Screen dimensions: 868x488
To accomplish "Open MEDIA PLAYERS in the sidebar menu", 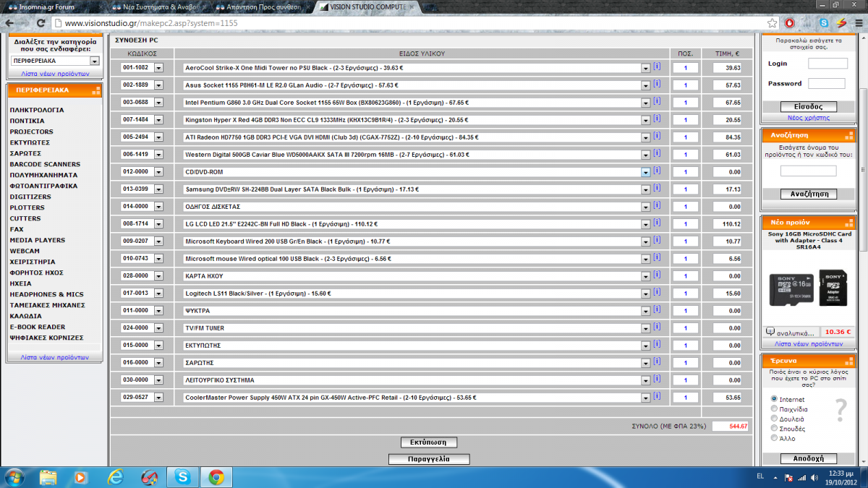I will (37, 240).
